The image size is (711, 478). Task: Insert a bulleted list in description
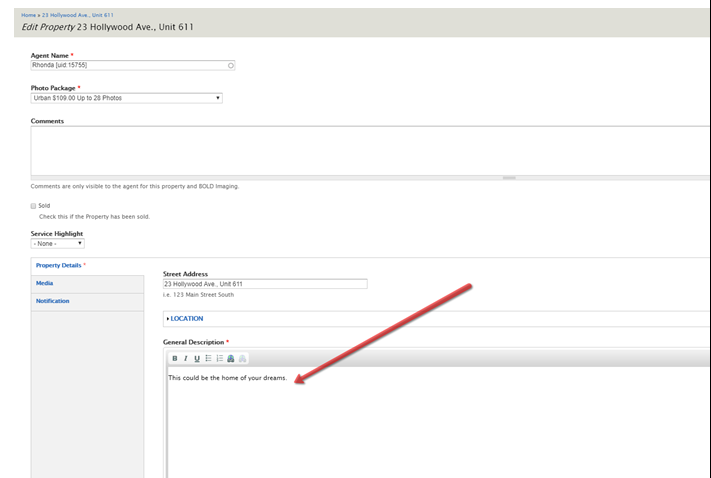(208, 358)
